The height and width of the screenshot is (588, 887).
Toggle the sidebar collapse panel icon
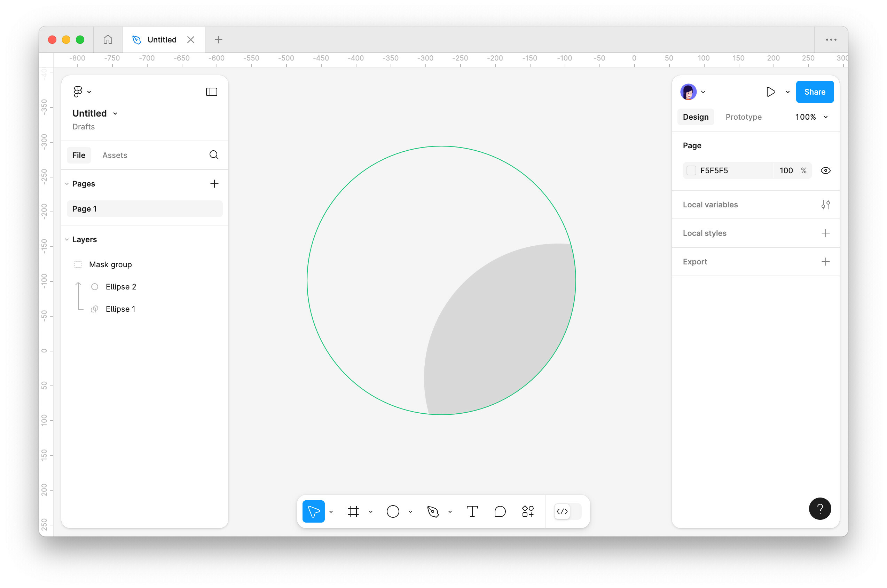coord(212,92)
